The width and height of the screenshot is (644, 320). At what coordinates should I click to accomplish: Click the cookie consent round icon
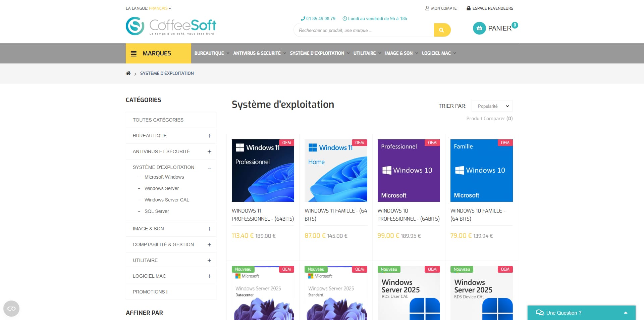(x=11, y=309)
